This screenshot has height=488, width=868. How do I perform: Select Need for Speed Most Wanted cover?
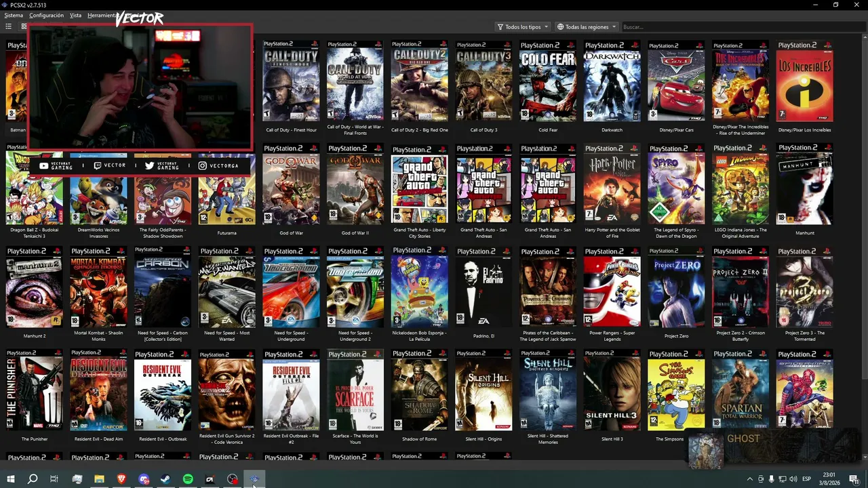click(226, 287)
